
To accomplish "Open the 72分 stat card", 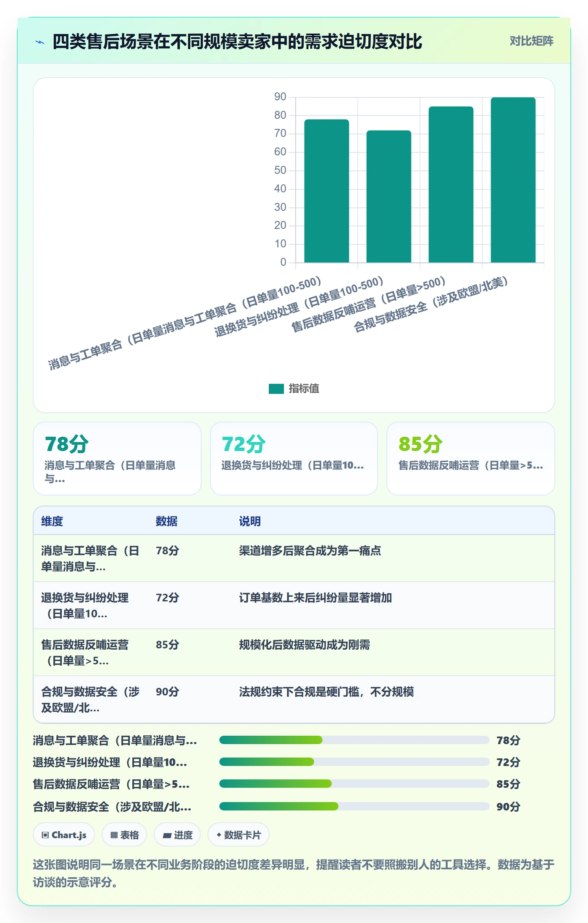I will [294, 459].
